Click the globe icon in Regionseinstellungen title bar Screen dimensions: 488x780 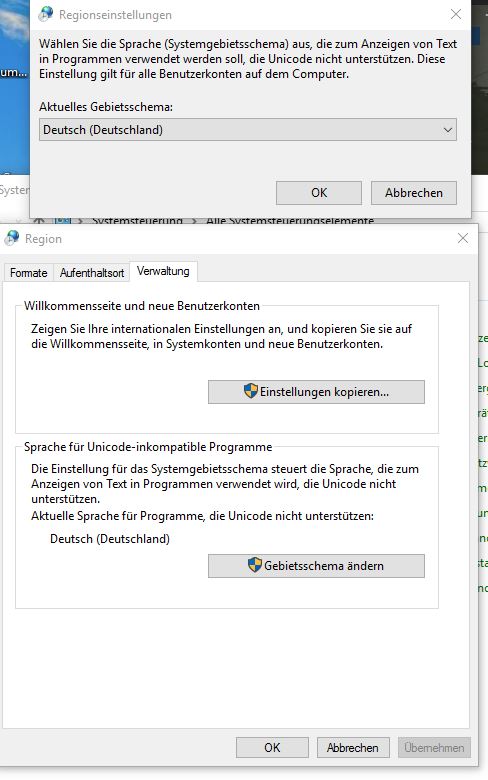[x=46, y=14]
